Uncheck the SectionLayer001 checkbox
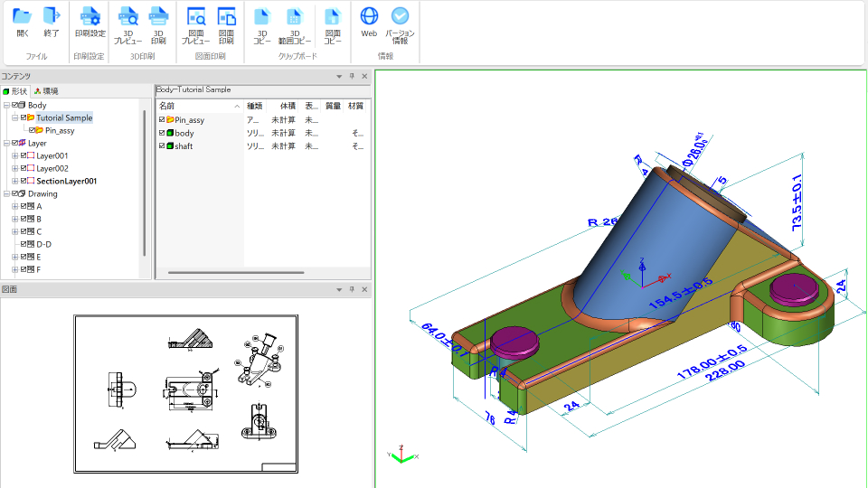Screen dimensions: 868x488 24,182
